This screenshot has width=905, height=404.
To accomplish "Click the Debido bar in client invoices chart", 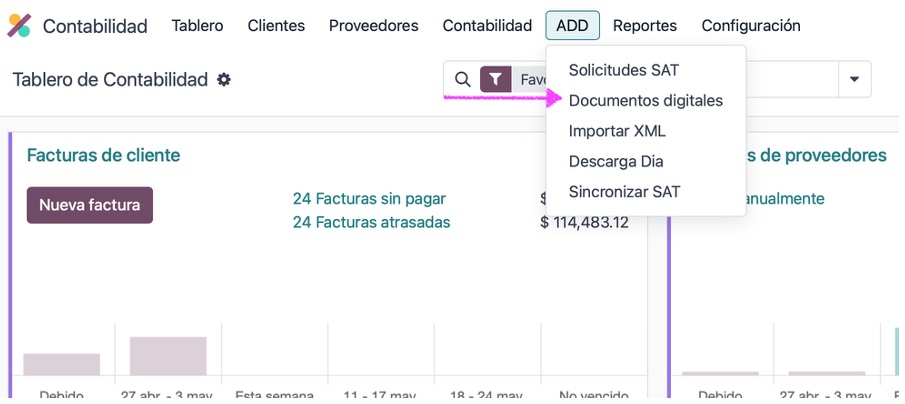I will 62,364.
